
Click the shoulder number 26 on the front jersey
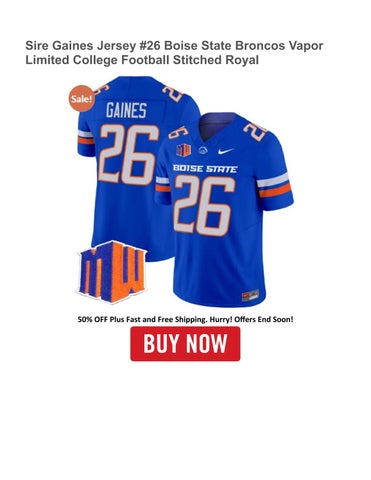pos(255,131)
